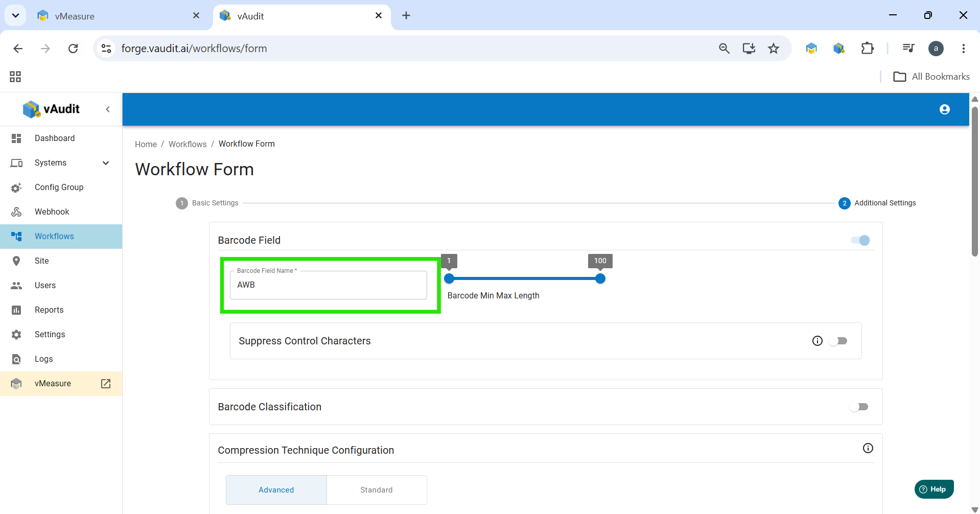Open the Dashboard menu item
Screen dimensions: 980x514
[x=61, y=138]
